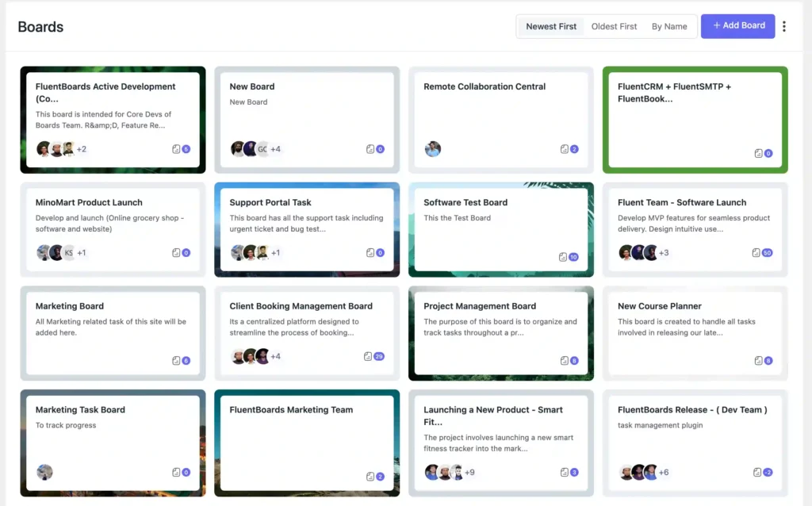Image resolution: width=812 pixels, height=506 pixels.
Task: Click the + Add Board button
Action: pyautogui.click(x=737, y=26)
